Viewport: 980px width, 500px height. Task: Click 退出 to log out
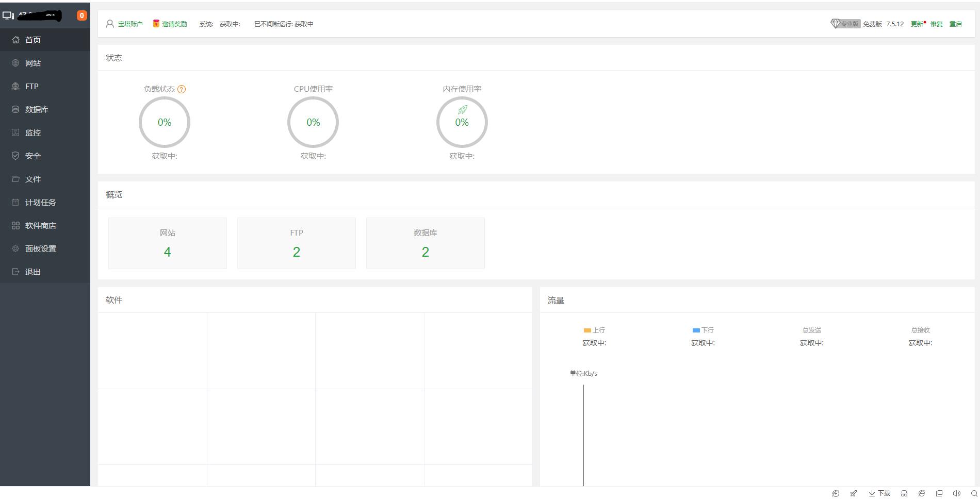[45, 272]
